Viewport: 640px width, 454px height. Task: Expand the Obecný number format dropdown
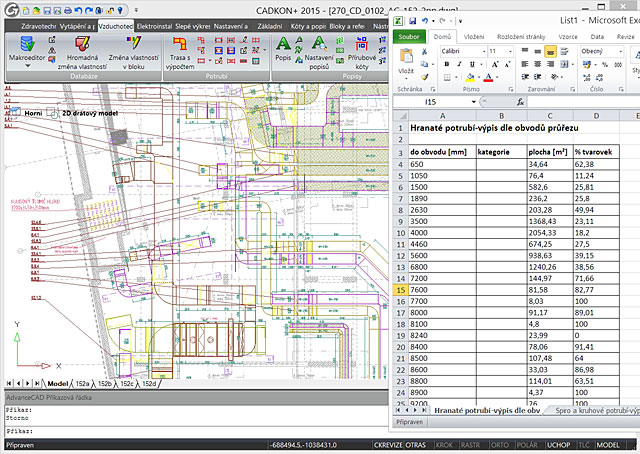[620, 51]
